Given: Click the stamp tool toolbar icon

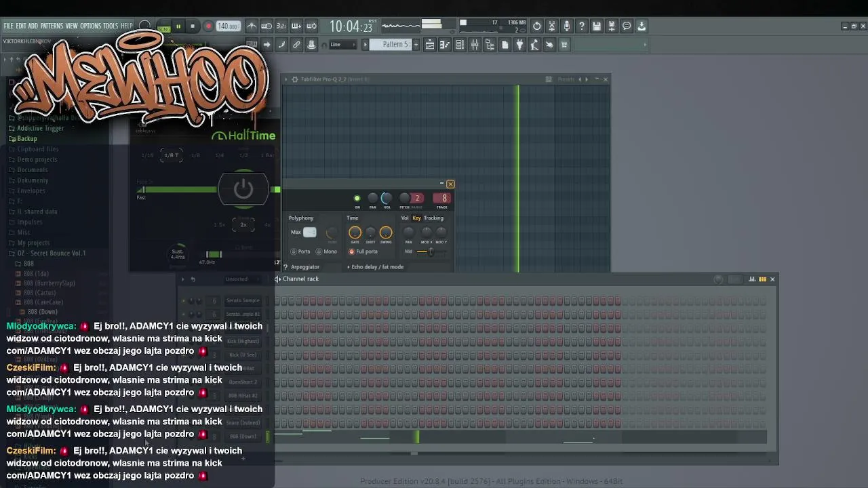Looking at the screenshot, I should point(311,45).
